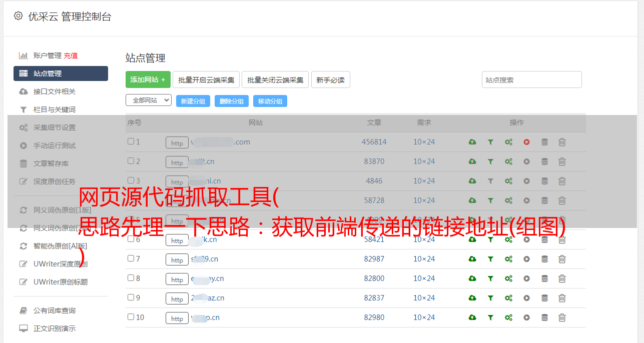644x343 pixels.
Task: Click the play icon in row 9
Action: click(x=526, y=298)
